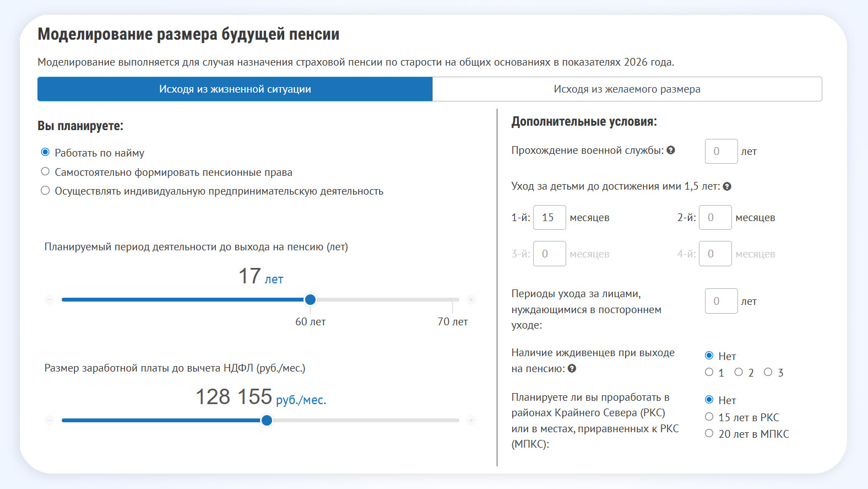Image resolution: width=868 pixels, height=489 pixels.
Task: Click plus icon on salary slider
Action: (471, 420)
